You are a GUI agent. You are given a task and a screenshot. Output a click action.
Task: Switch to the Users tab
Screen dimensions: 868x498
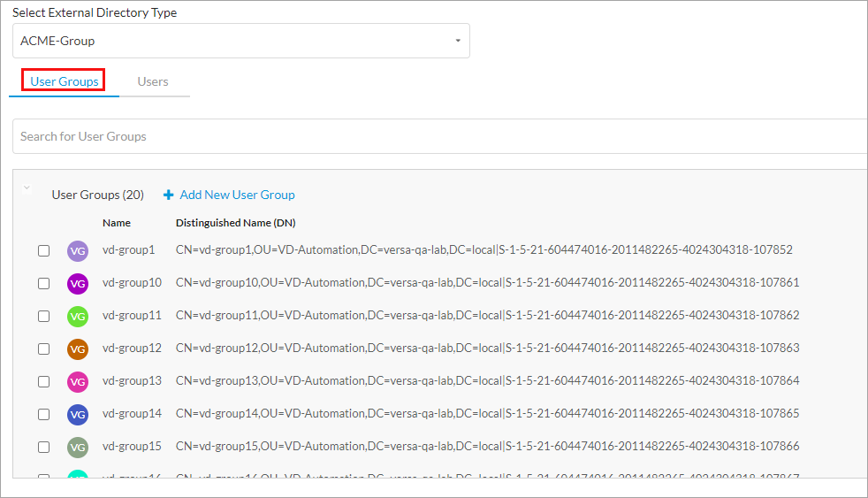tap(153, 81)
